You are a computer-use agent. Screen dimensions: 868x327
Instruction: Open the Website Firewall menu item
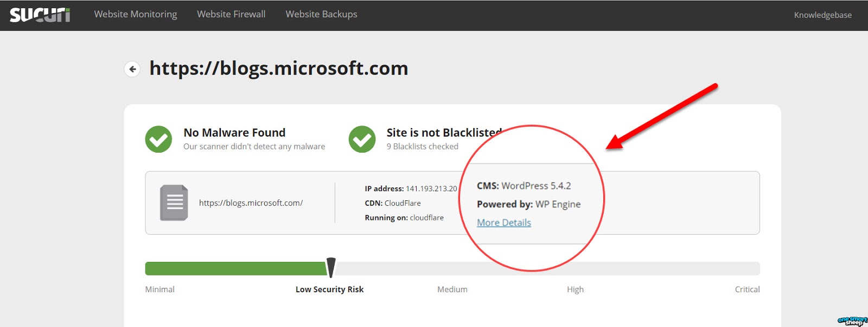pos(231,14)
